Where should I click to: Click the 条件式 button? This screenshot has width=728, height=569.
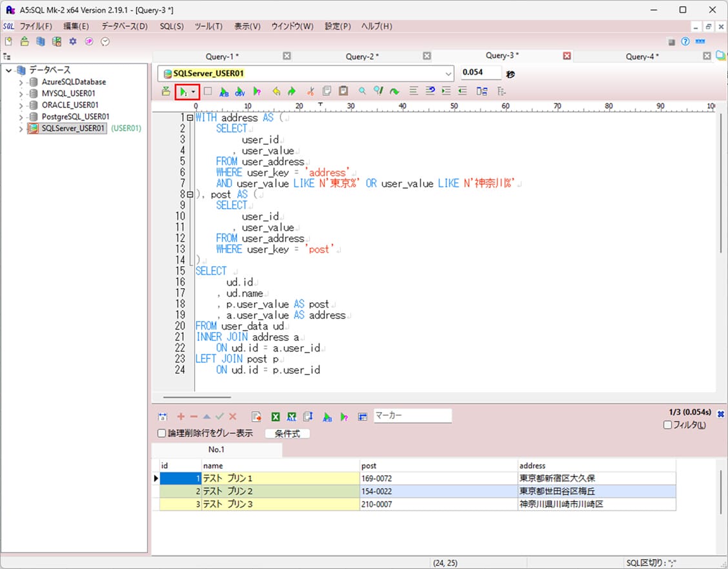(287, 433)
